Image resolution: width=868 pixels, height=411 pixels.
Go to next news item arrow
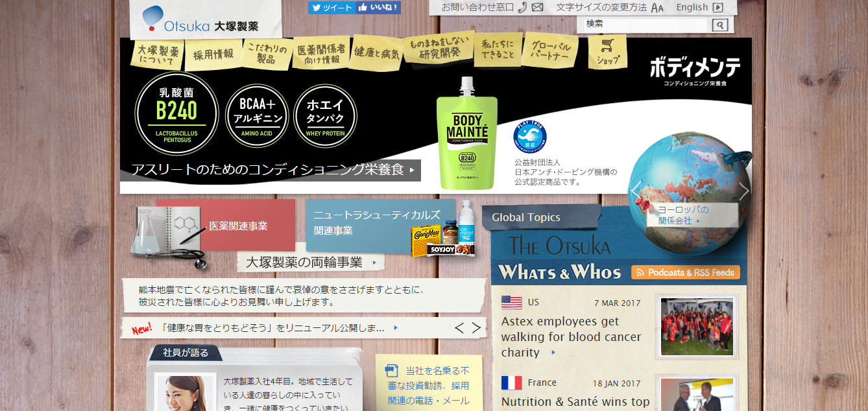point(476,328)
